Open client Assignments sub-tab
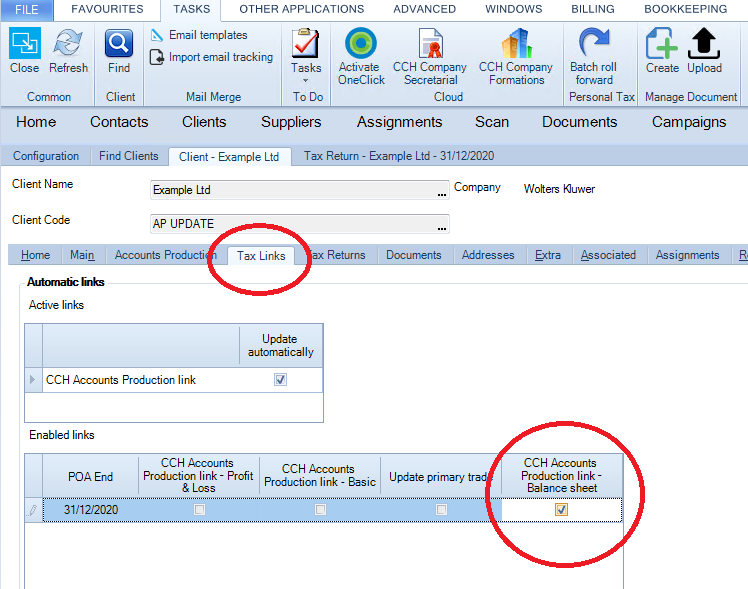Screen dimensions: 748x589 click(x=687, y=255)
